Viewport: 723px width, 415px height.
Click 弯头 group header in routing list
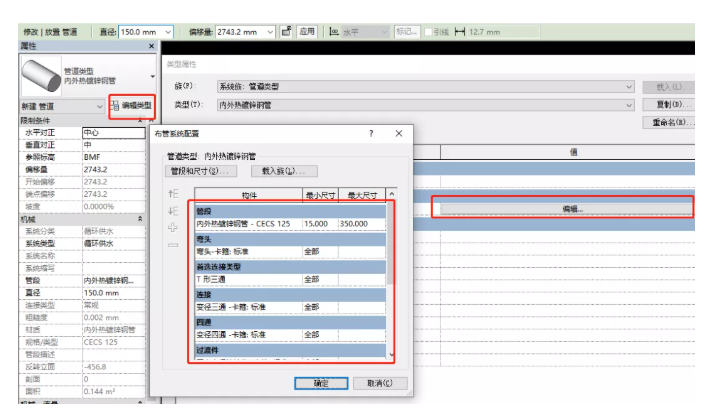pyautogui.click(x=290, y=239)
